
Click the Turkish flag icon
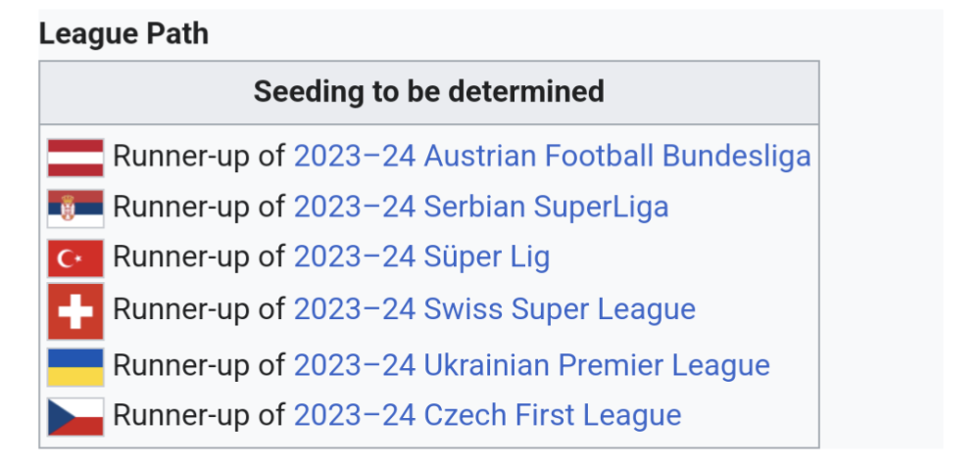click(75, 257)
